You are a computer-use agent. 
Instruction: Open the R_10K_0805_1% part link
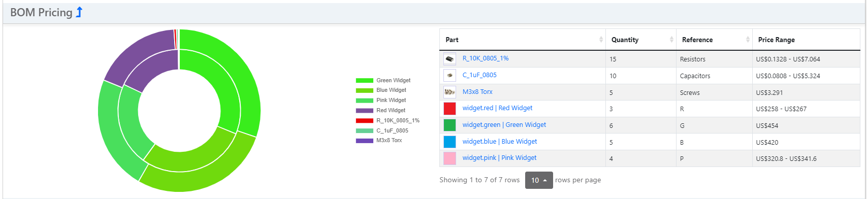click(x=486, y=58)
